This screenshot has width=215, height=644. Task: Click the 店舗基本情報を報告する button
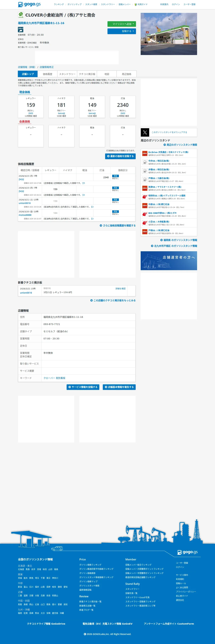point(119,387)
